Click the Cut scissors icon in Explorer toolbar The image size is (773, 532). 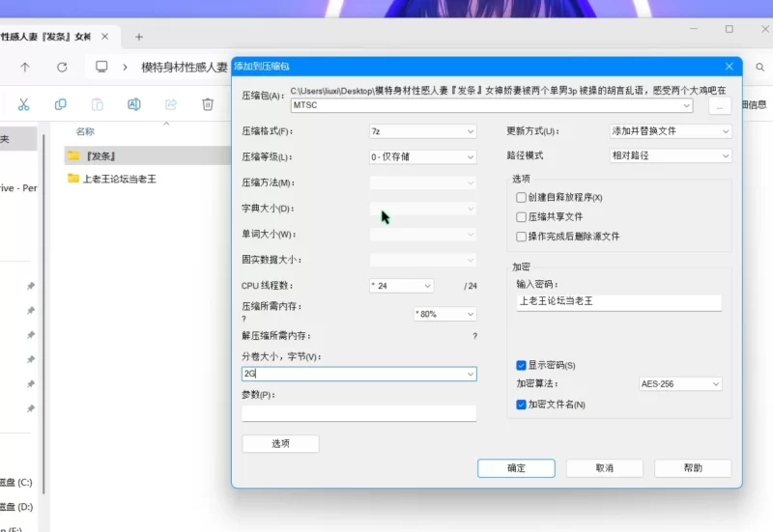(23, 104)
